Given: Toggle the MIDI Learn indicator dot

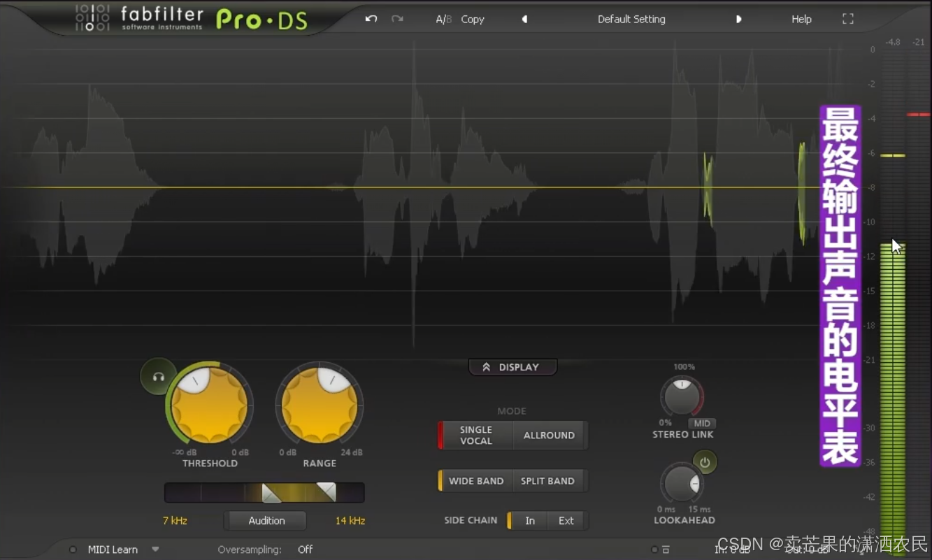Looking at the screenshot, I should (73, 550).
